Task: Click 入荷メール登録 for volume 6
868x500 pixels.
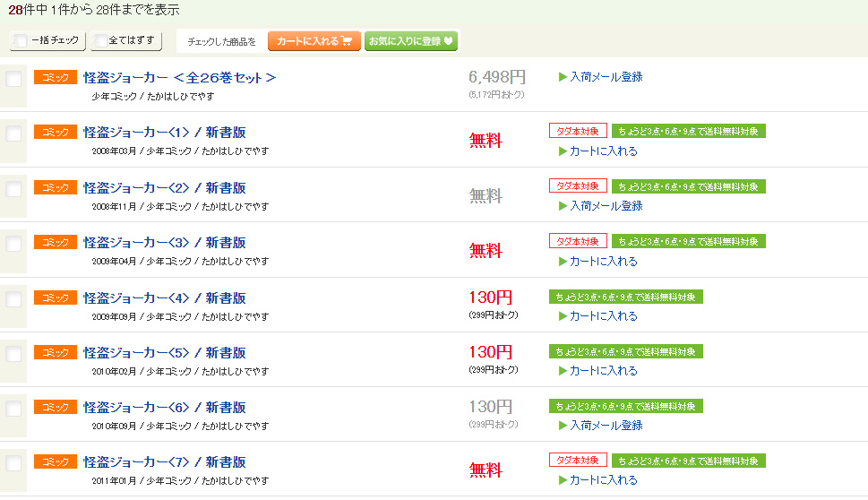Action: (606, 426)
